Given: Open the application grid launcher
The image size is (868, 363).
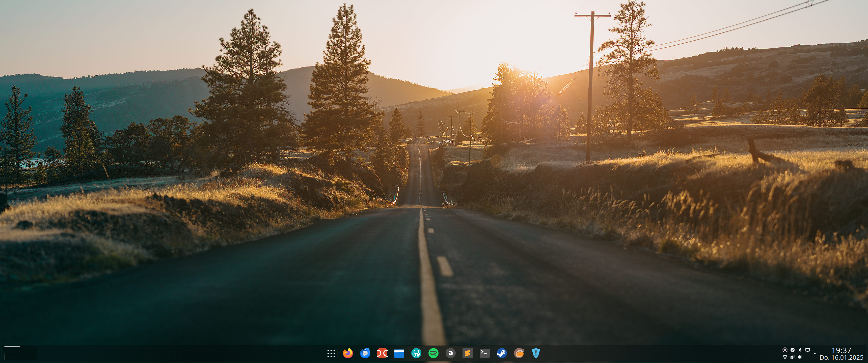Looking at the screenshot, I should (x=331, y=353).
